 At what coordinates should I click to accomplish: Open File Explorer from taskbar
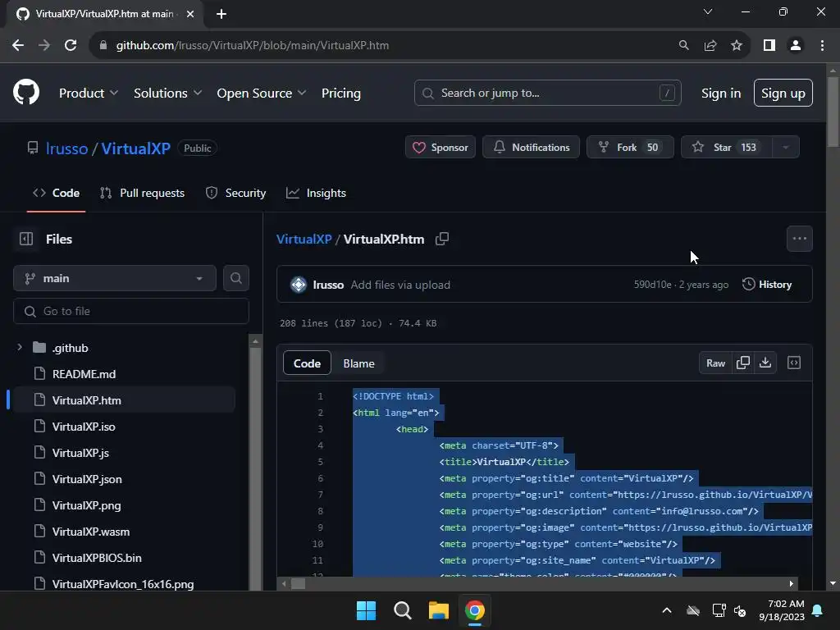438,610
